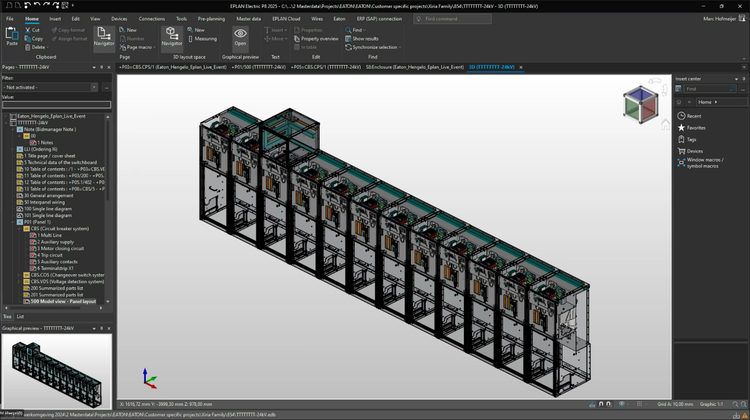Open the Find dropdown in the ribbon
Screen dimensions: 750x420
pyautogui.click(x=358, y=30)
